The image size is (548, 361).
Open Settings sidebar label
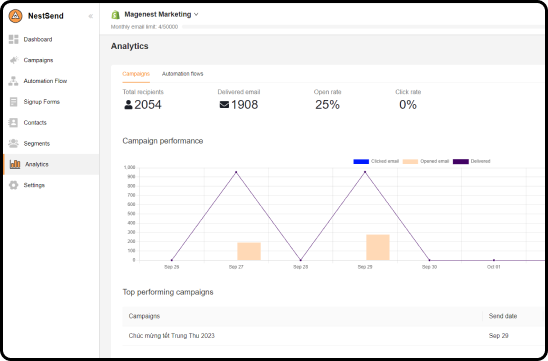pyautogui.click(x=34, y=185)
